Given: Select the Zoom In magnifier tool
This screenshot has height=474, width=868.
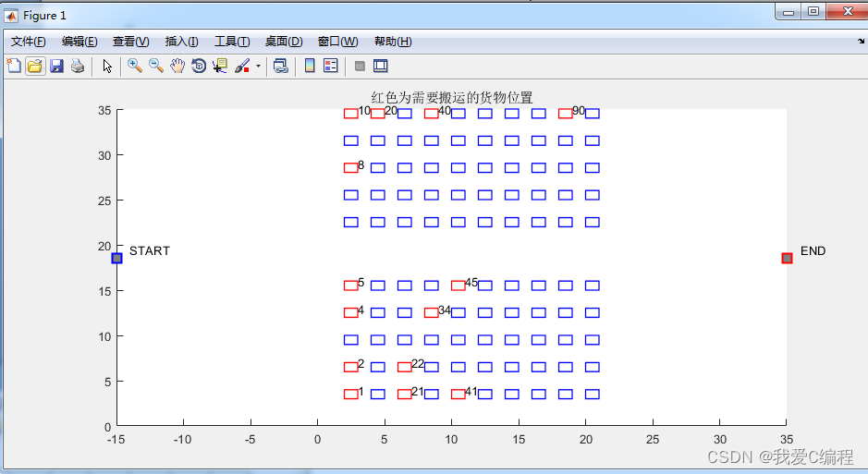Looking at the screenshot, I should [x=135, y=66].
